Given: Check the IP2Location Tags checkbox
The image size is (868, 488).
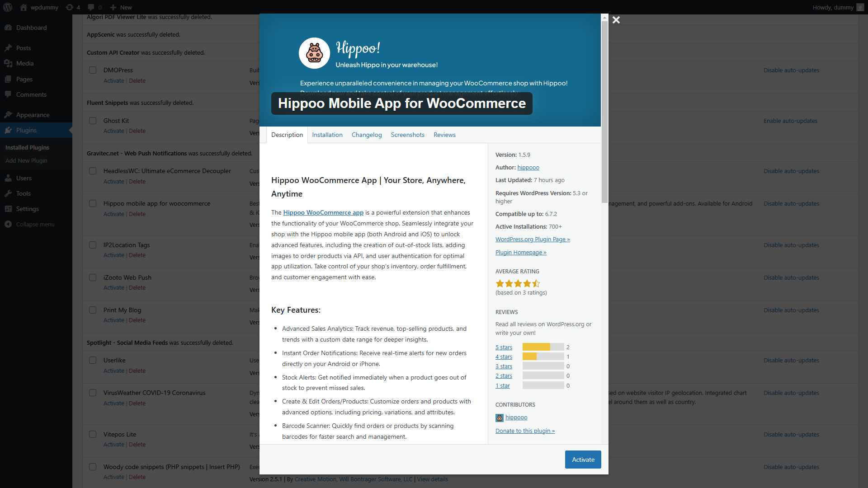Looking at the screenshot, I should [x=93, y=245].
